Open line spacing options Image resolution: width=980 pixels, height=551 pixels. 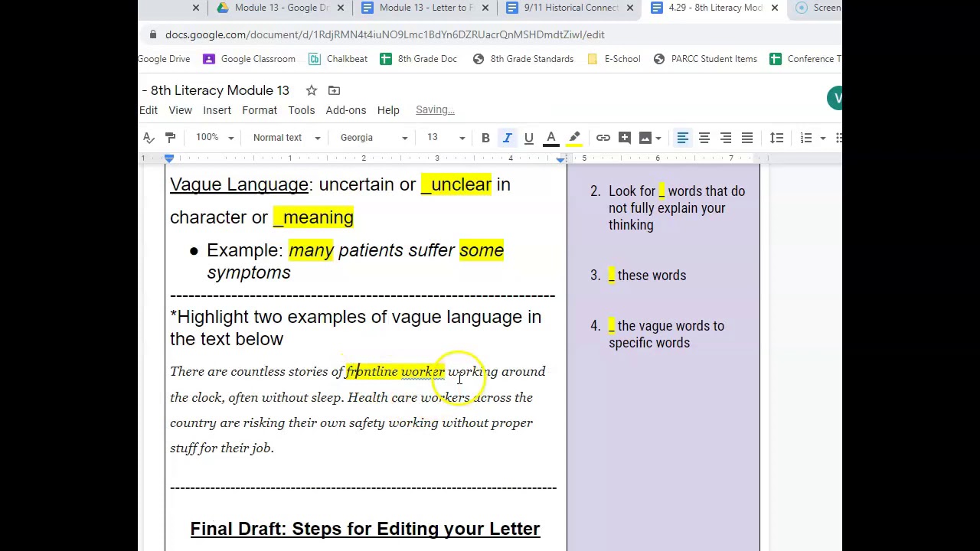(x=776, y=138)
